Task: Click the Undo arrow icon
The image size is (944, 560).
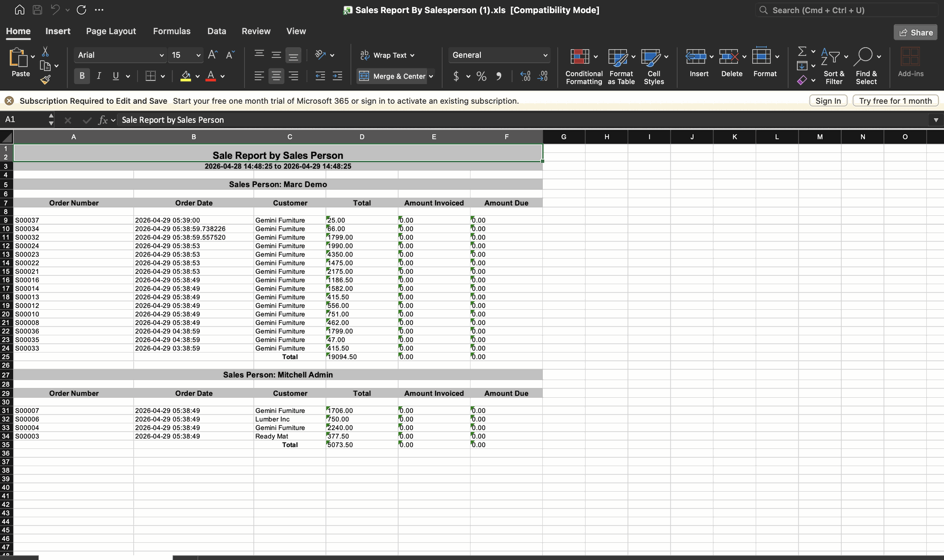Action: tap(55, 10)
